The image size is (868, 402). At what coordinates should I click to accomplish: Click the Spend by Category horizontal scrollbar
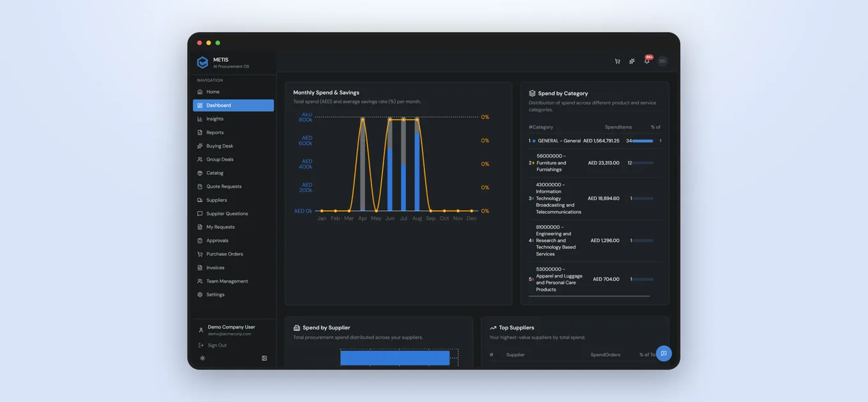pos(589,296)
